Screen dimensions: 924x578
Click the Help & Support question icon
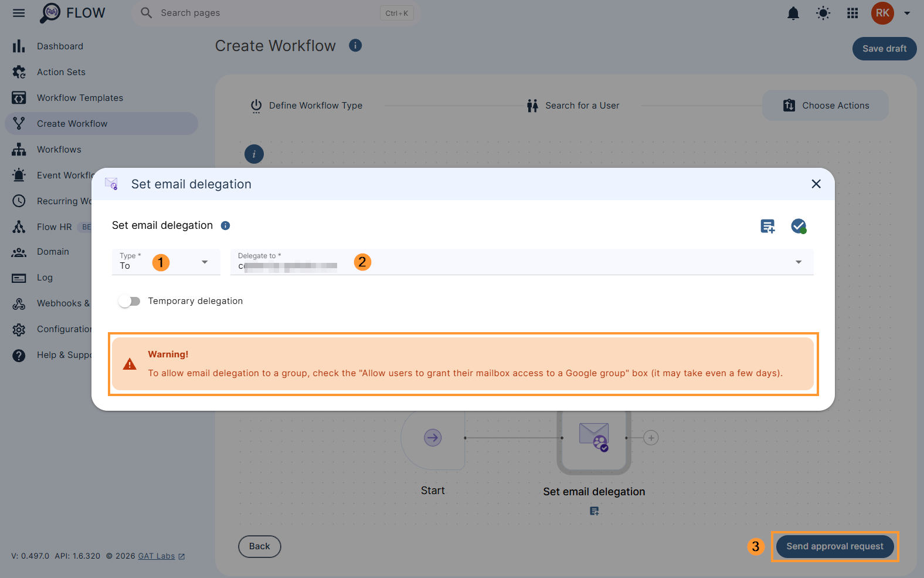pos(19,355)
